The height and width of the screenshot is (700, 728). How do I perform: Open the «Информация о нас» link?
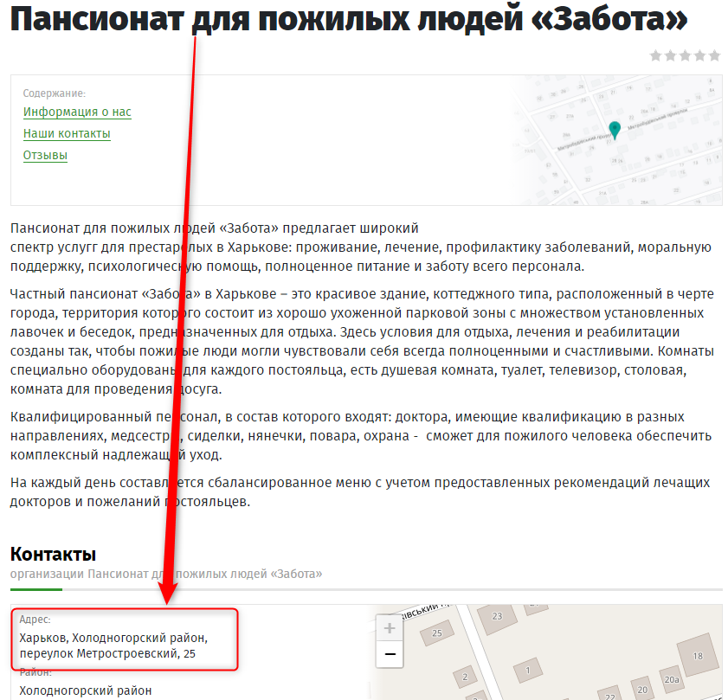pyautogui.click(x=77, y=112)
